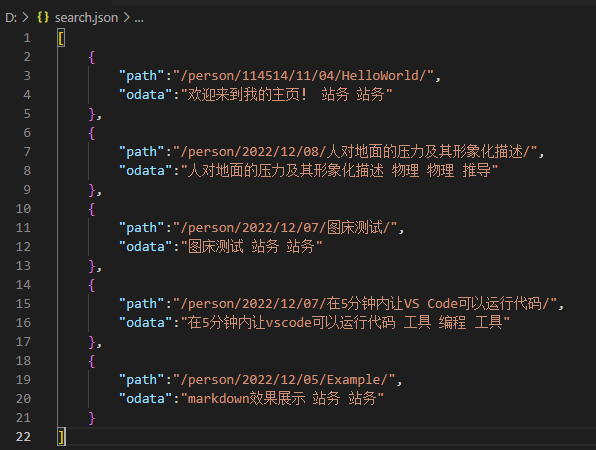Click line number 18 in the gutter

pos(23,361)
